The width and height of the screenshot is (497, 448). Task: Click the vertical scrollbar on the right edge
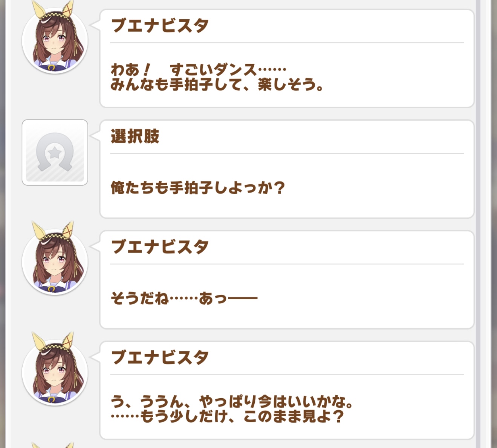click(478, 224)
